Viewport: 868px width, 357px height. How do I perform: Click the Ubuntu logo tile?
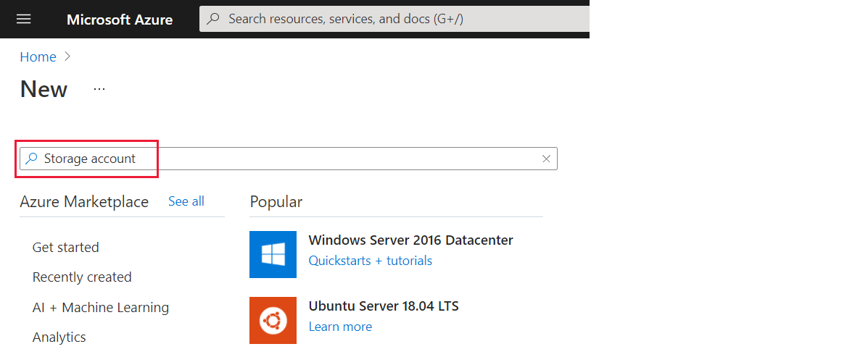(273, 321)
